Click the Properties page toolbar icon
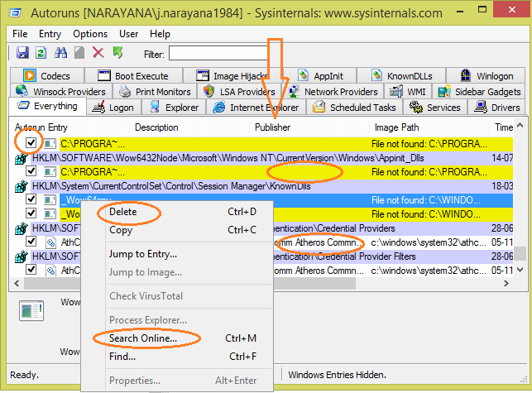Image resolution: width=532 pixels, height=393 pixels. 79,53
